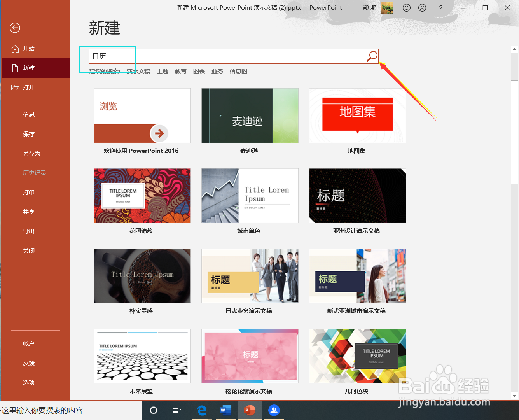This screenshot has height=420, width=519.
Task: Select the 樱花花瓣演示文稿 template
Action: tap(250, 356)
